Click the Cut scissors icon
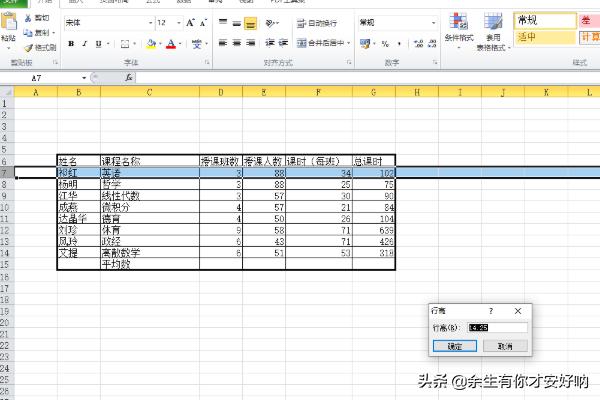600x400 pixels. 28,18
